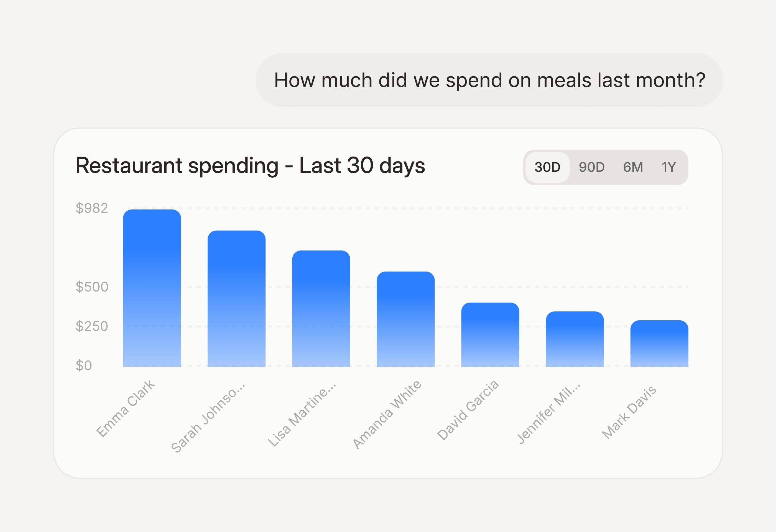Click Amanda White's spending bar
Screen dimensions: 776x532
(405, 319)
